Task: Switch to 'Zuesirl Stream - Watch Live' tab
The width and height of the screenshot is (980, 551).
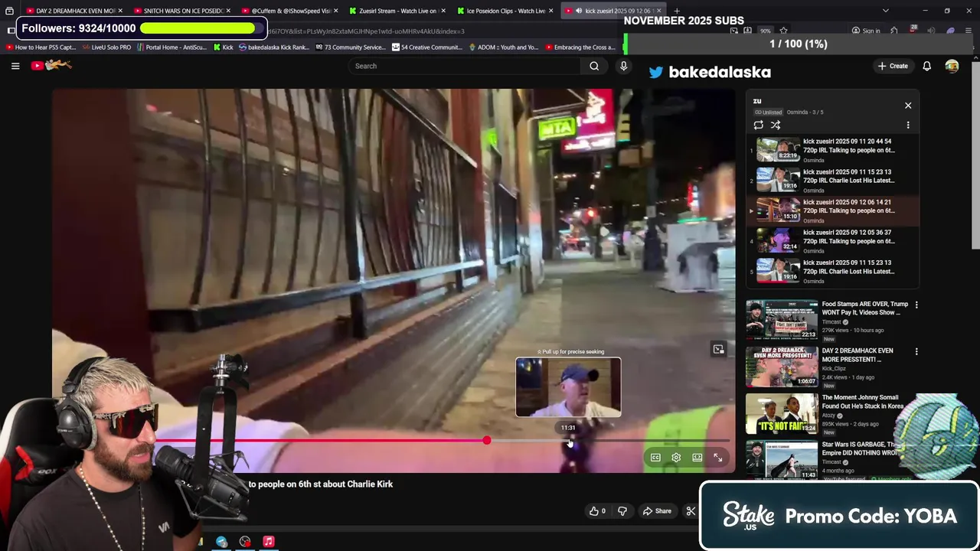Action: pos(397,11)
